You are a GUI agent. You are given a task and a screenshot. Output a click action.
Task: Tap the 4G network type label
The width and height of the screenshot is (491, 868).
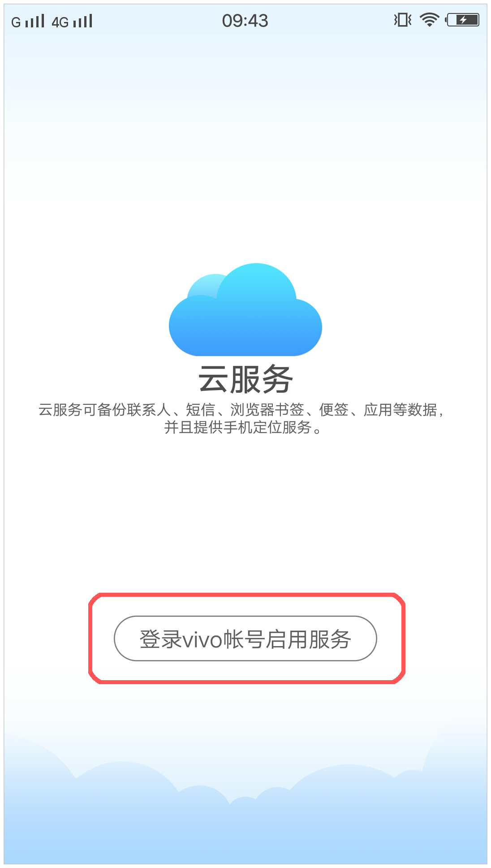(x=60, y=22)
